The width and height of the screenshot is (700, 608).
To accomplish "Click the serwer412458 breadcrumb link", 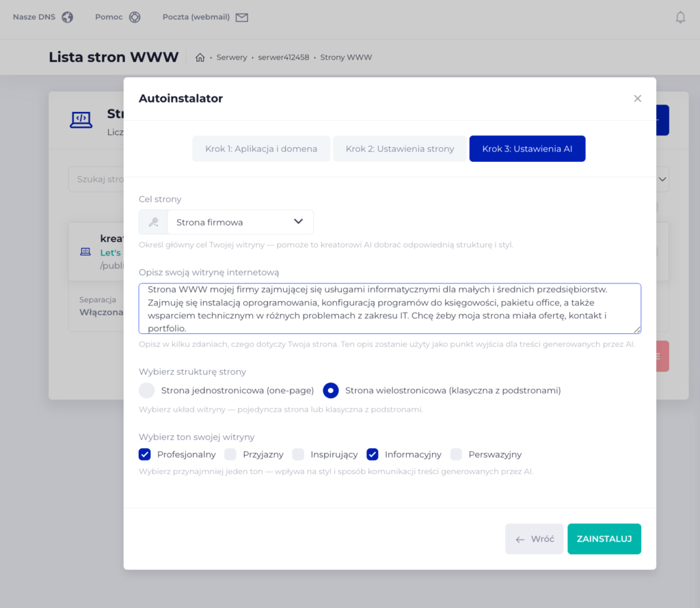I will pos(284,57).
